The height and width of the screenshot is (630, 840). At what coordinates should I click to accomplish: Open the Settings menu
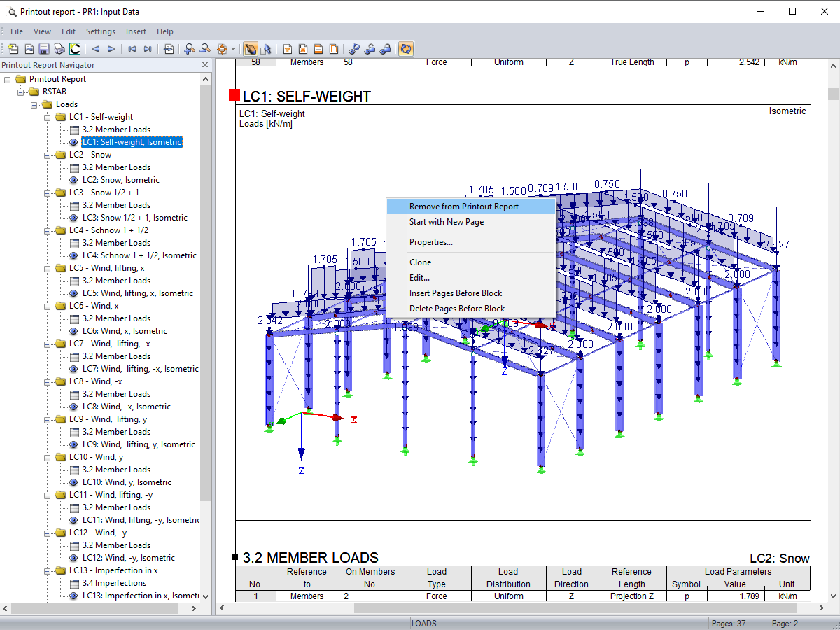tap(101, 31)
